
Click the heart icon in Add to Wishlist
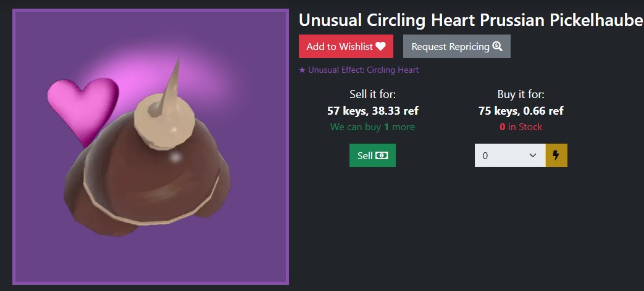tap(381, 46)
